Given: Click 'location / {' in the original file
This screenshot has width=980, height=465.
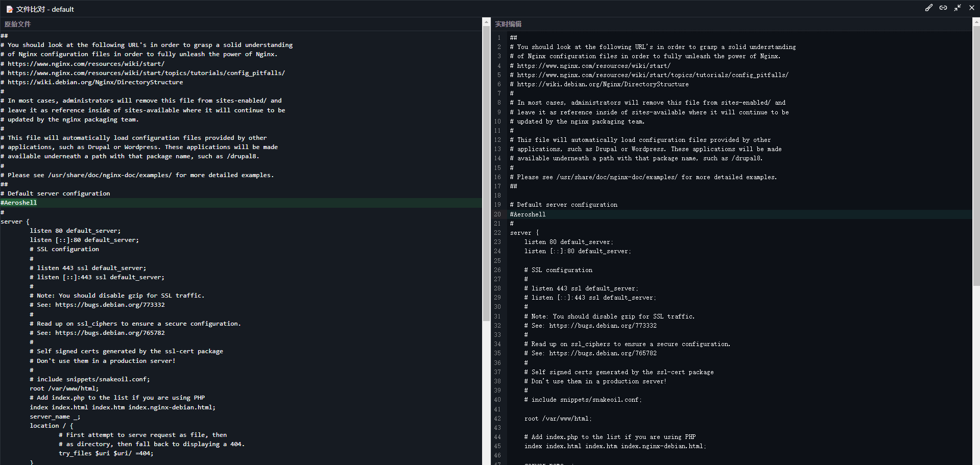Looking at the screenshot, I should coord(51,426).
